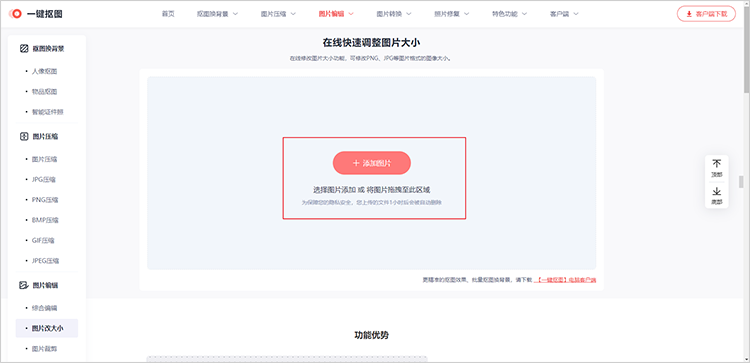
Task: Click the 客户端下载 download button
Action: click(706, 14)
